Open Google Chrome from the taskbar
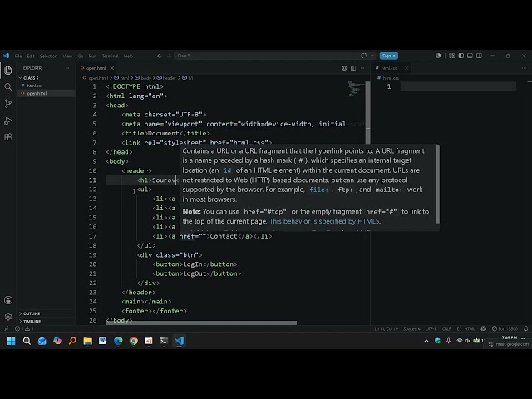The image size is (532, 399). [133, 341]
